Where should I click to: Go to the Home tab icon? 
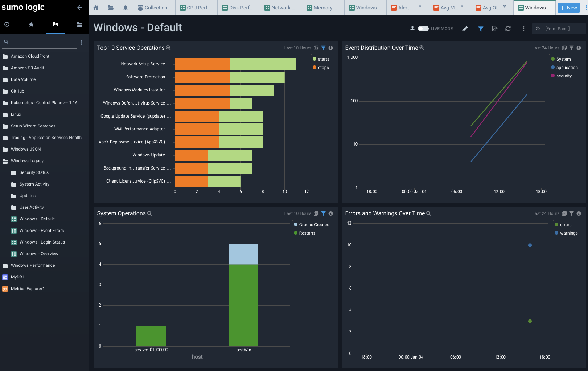(x=96, y=8)
